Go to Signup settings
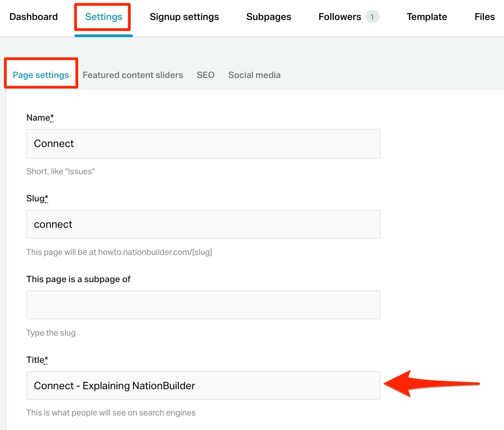The width and height of the screenshot is (504, 430). coord(184,17)
